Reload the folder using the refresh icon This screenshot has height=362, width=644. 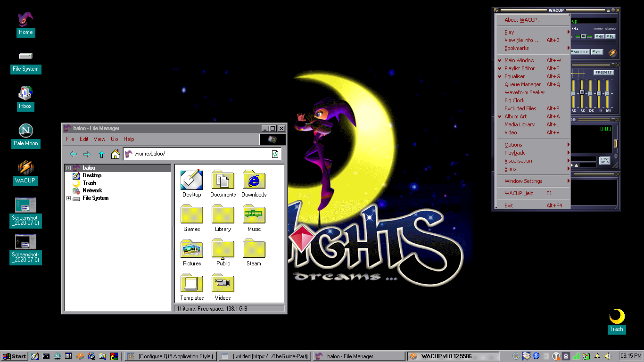pyautogui.click(x=275, y=154)
